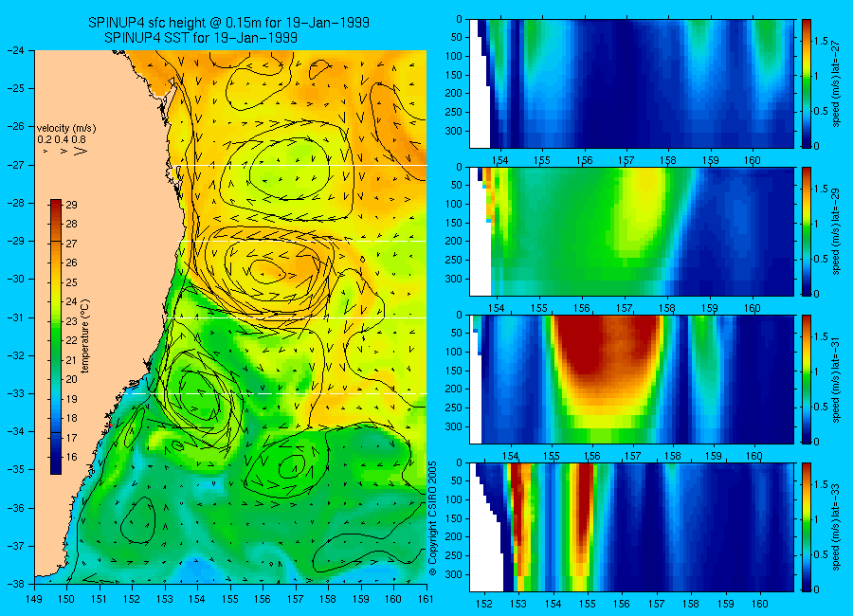Click the sea surface temperature map
This screenshot has height=616, width=853.
pyautogui.click(x=230, y=317)
